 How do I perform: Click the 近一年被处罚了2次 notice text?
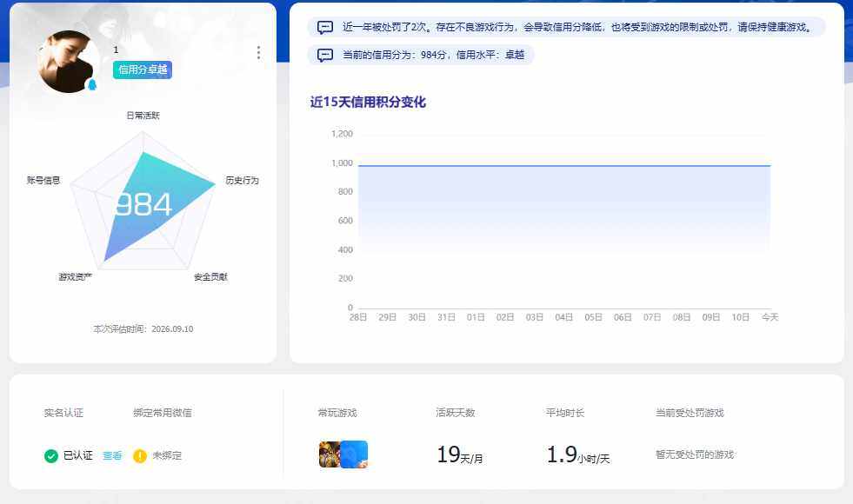pos(577,27)
